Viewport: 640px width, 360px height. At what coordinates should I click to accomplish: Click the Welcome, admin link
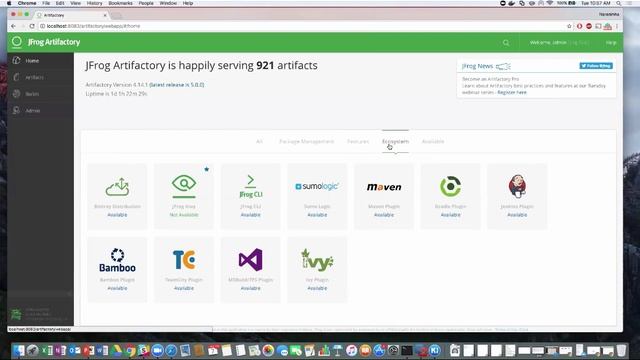coord(548,42)
